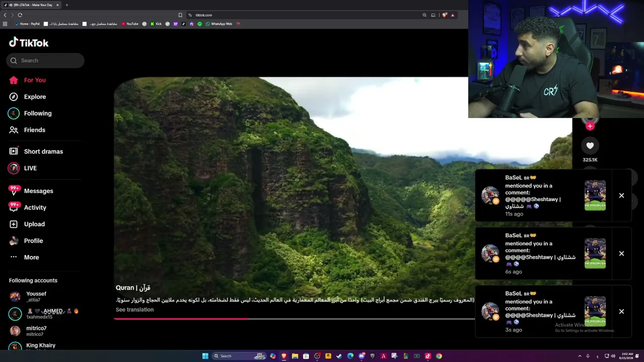Open the LIVE section

click(23, 168)
